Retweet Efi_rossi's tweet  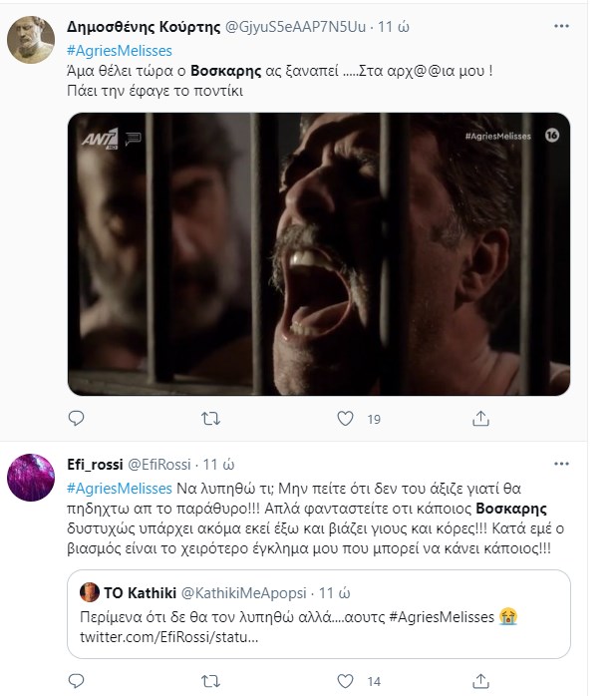tap(210, 681)
